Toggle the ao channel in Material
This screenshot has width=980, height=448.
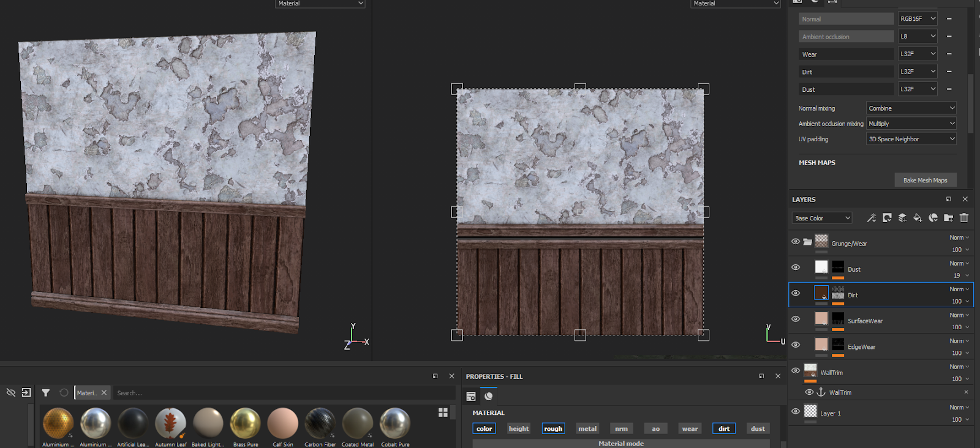click(655, 428)
